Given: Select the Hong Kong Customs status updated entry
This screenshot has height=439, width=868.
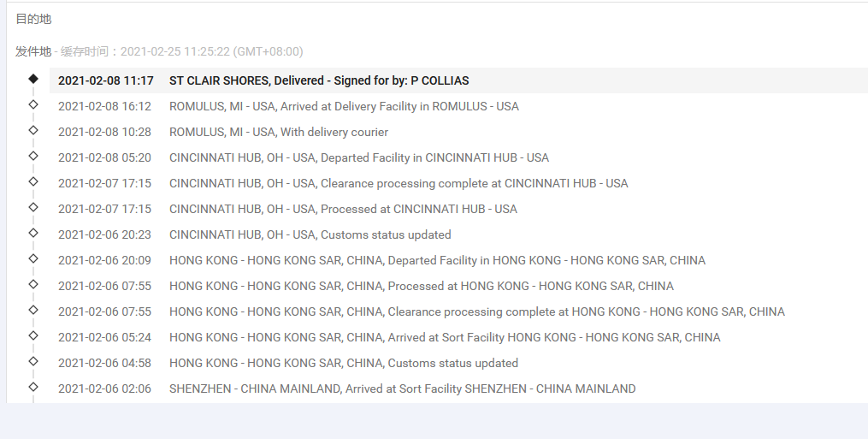Looking at the screenshot, I should (x=344, y=363).
